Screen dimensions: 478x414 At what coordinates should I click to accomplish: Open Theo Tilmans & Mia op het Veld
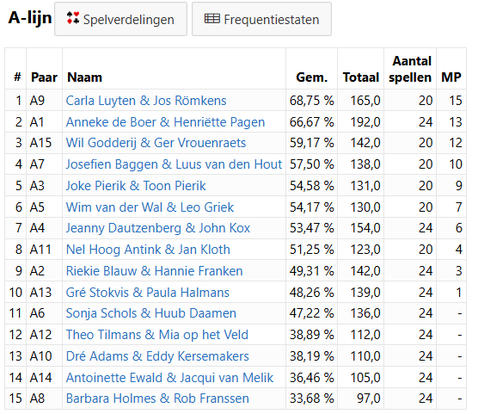157,334
